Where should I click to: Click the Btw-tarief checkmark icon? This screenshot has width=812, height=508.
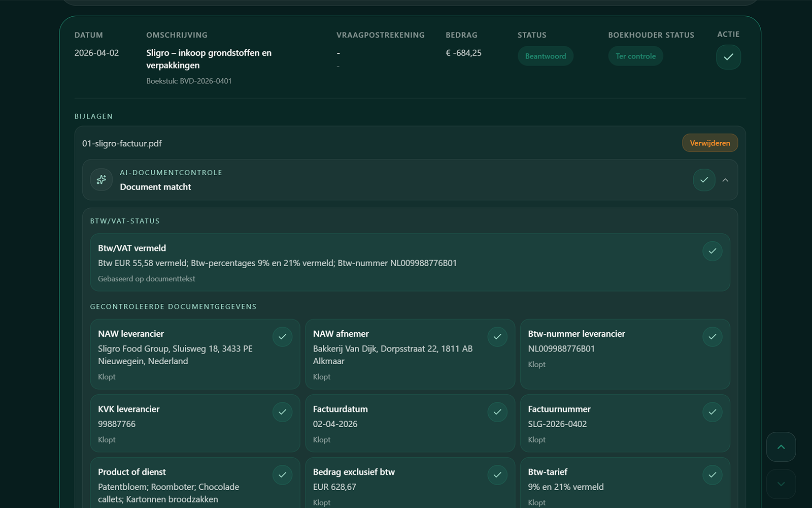[x=712, y=475]
